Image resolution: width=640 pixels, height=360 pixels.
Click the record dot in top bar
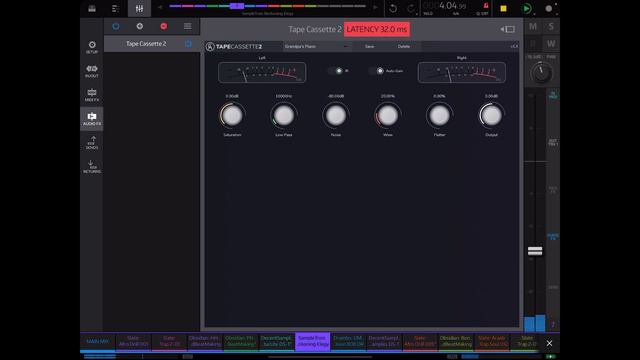tap(549, 9)
